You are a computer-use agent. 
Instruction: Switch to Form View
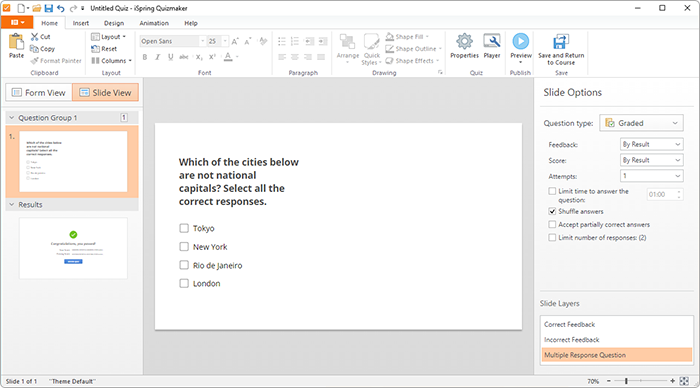click(x=39, y=92)
